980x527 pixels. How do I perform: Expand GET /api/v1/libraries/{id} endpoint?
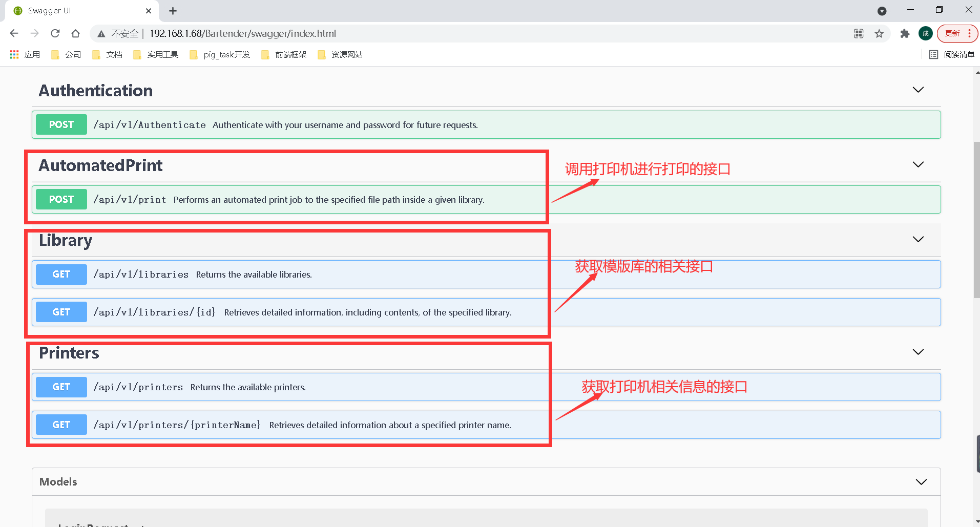pyautogui.click(x=486, y=312)
